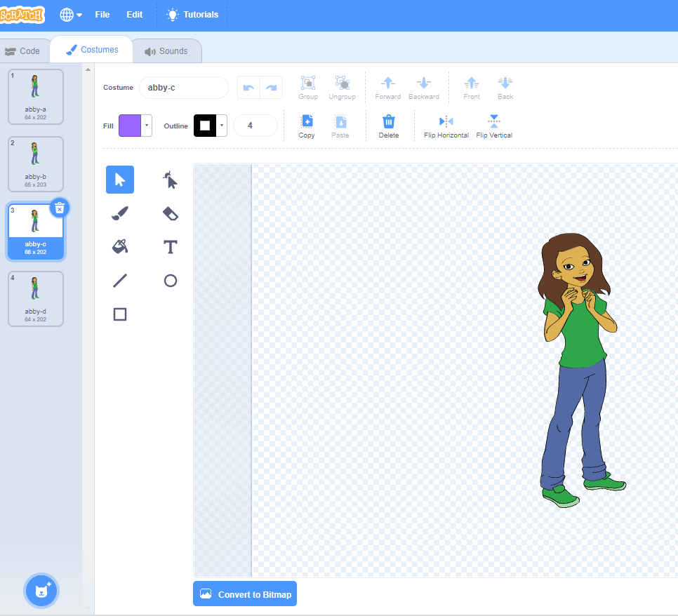Screen dimensions: 678x616
Task: Switch to the Costumes tab
Action: pyautogui.click(x=92, y=50)
